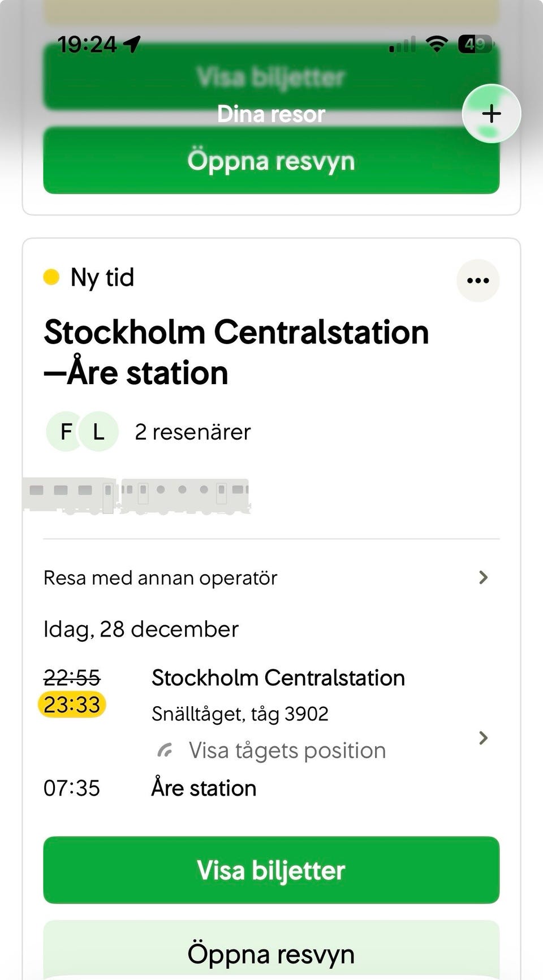Tap the location arrow in status bar
Image resolution: width=543 pixels, height=980 pixels.
click(132, 44)
